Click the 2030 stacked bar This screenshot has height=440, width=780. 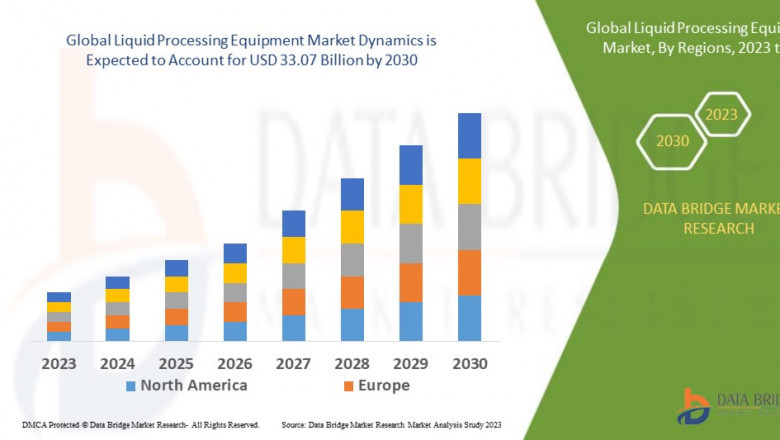[x=470, y=227]
